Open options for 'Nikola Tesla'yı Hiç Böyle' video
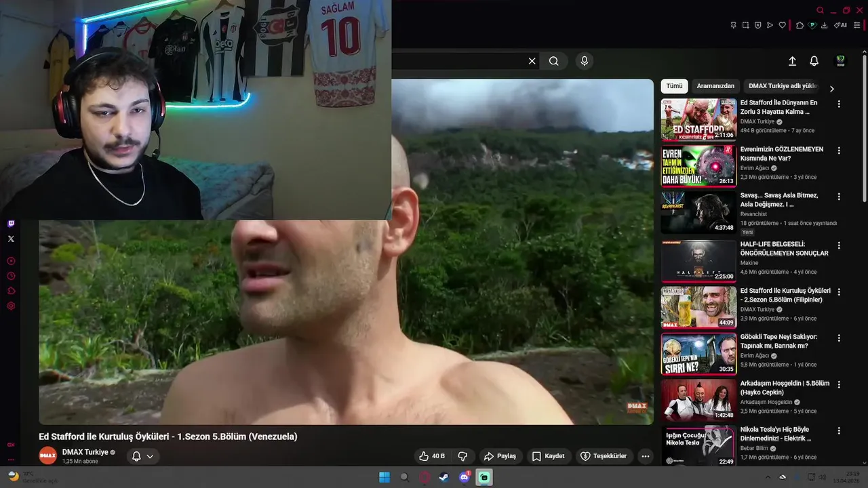868x488 pixels. point(839,430)
